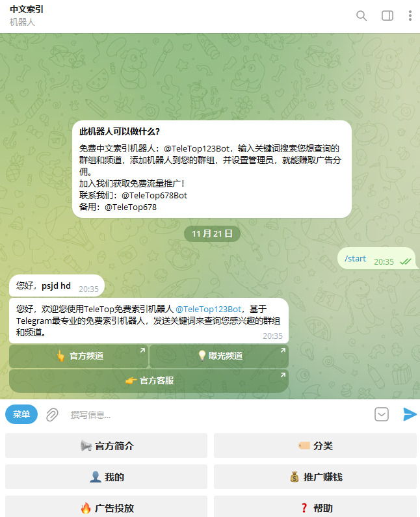Open the 菜单 bot menu button
420x517 pixels.
[21, 414]
